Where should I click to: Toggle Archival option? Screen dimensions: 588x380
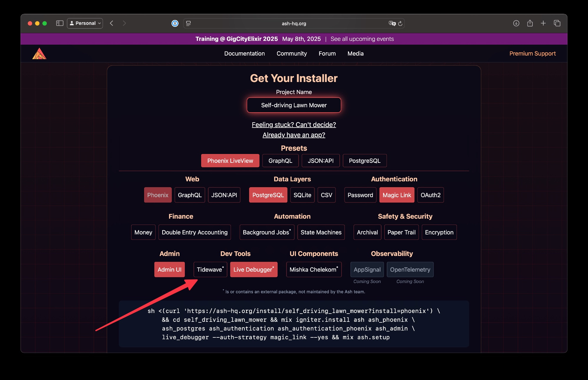(x=367, y=232)
